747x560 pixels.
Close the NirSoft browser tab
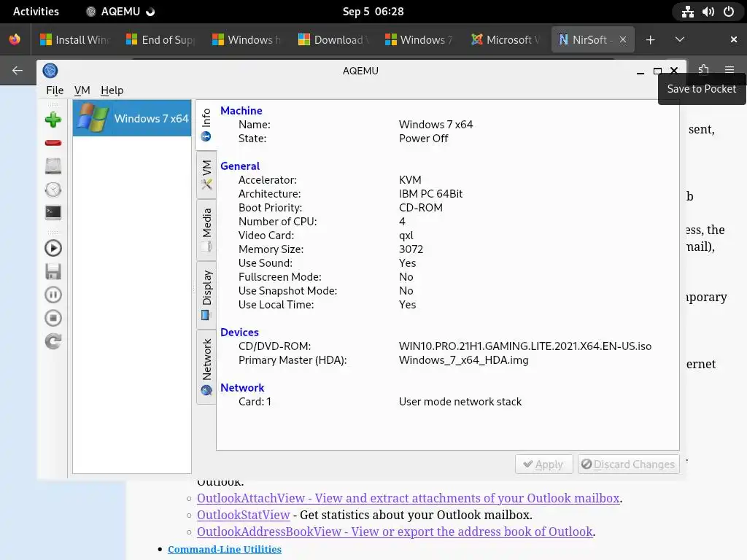623,39
